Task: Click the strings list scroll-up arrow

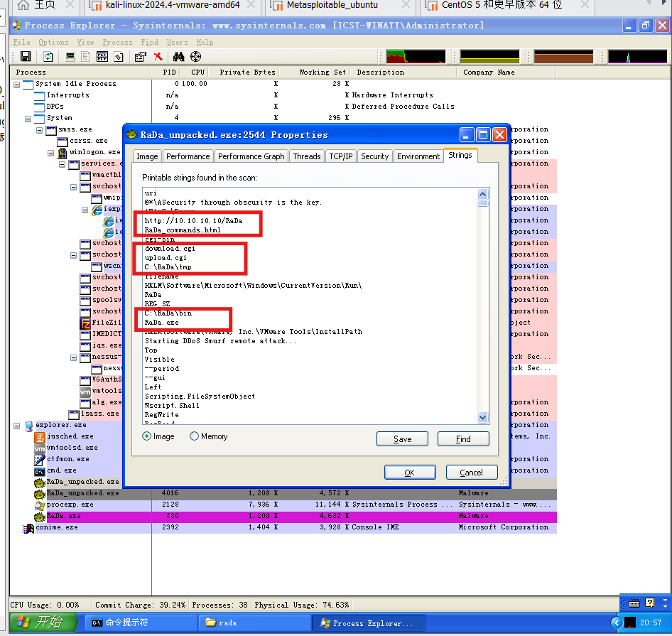Action: tap(482, 194)
